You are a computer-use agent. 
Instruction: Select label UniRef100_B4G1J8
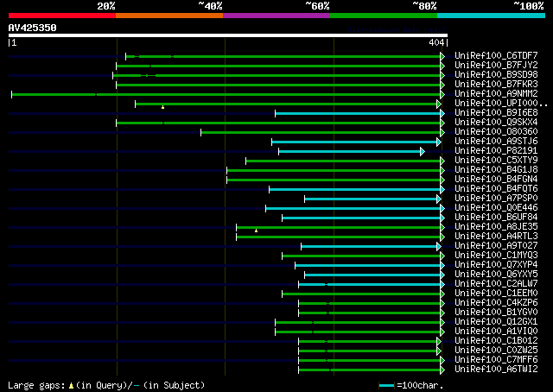(x=496, y=170)
